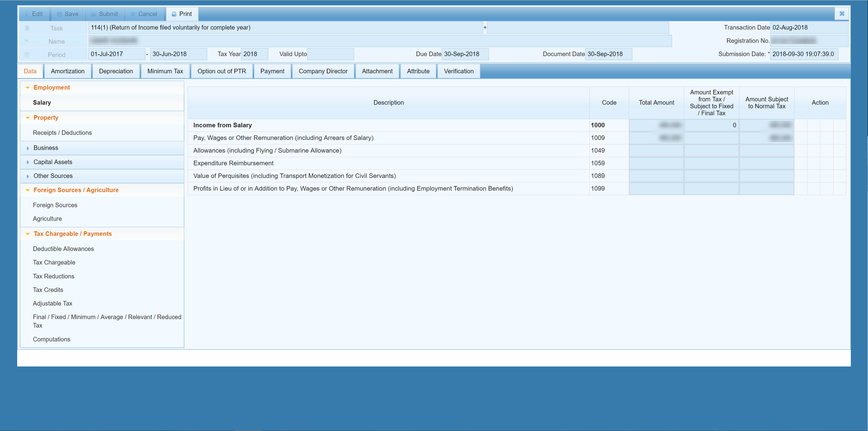The width and height of the screenshot is (868, 431).
Task: Open the Attachment tab
Action: (378, 71)
